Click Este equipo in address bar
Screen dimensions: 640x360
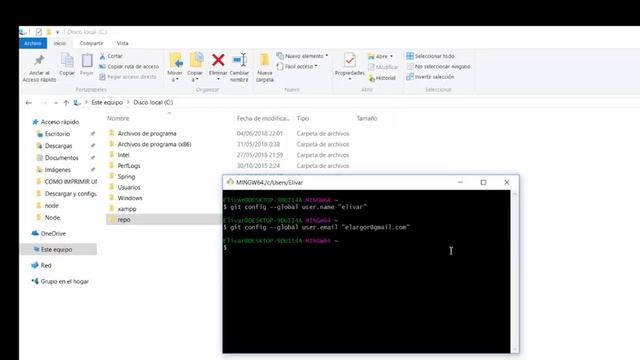pos(107,102)
